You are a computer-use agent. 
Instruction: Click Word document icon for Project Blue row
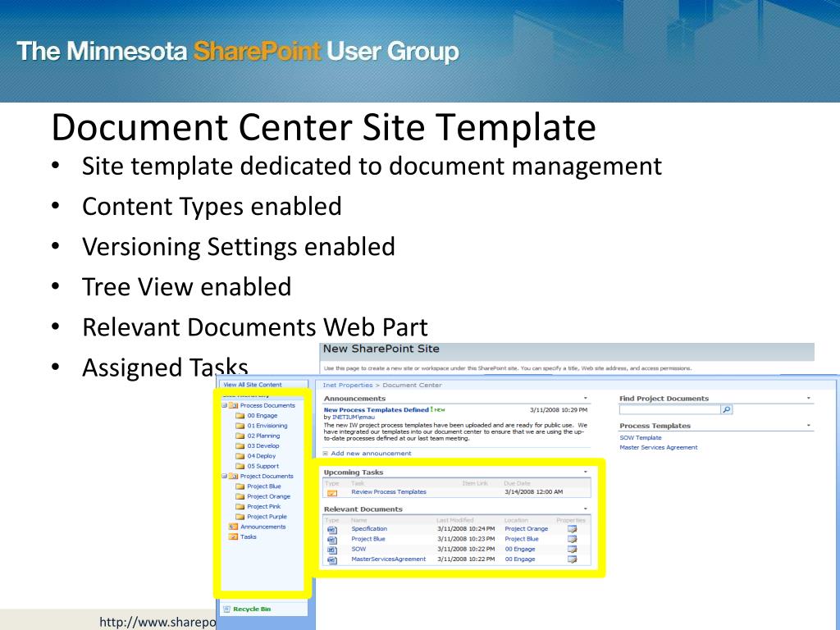[x=332, y=540]
